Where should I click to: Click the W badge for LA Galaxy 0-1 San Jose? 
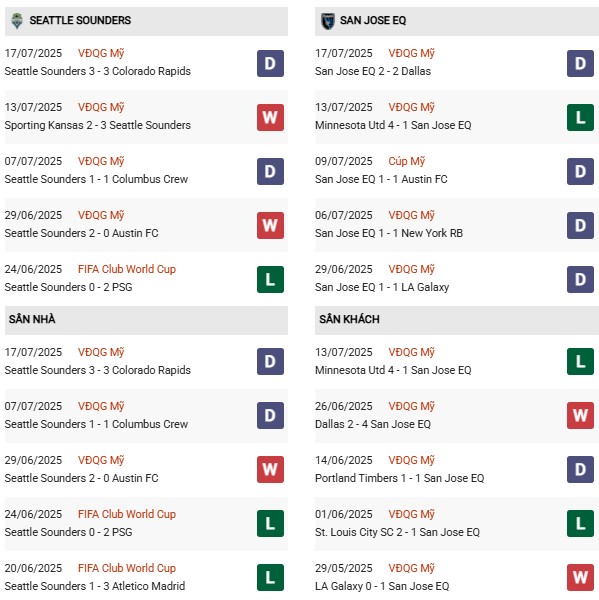click(x=580, y=577)
